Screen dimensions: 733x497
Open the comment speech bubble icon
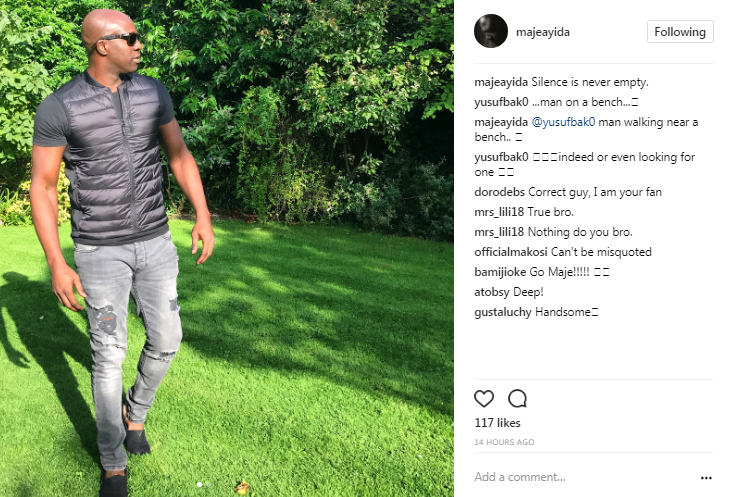click(x=517, y=398)
